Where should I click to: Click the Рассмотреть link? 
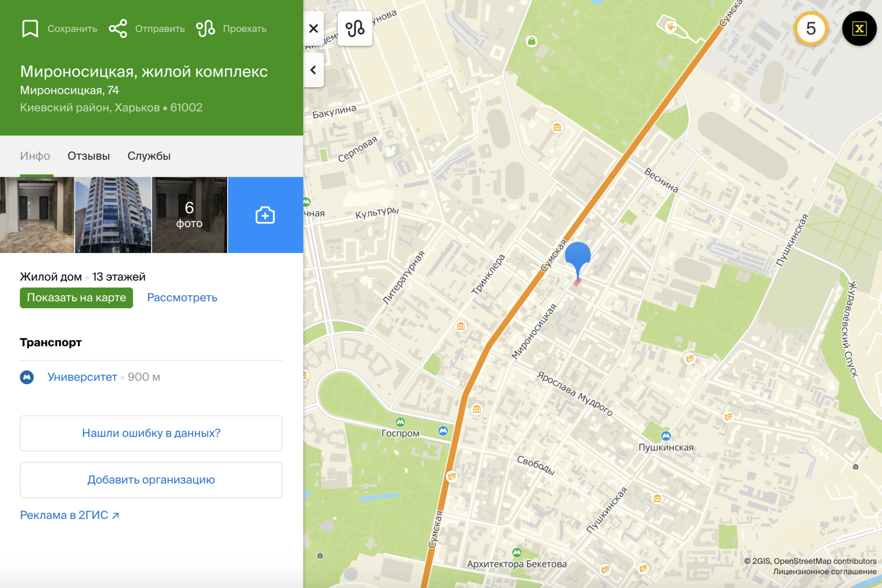182,298
